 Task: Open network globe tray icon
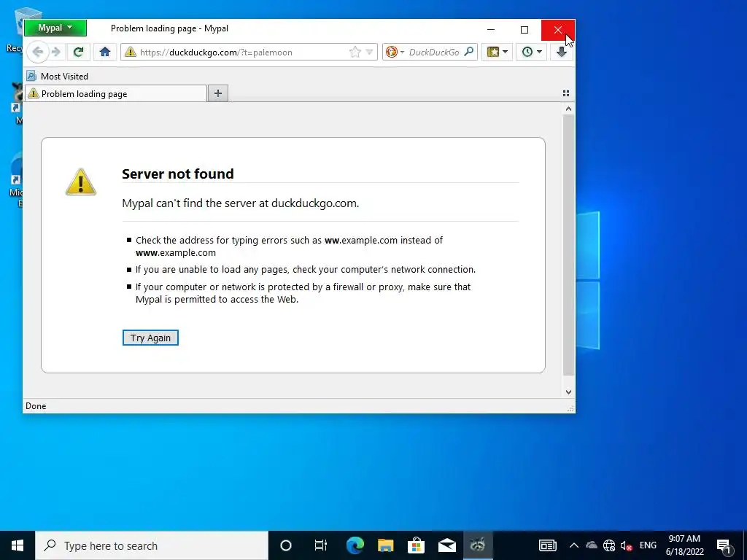click(609, 545)
